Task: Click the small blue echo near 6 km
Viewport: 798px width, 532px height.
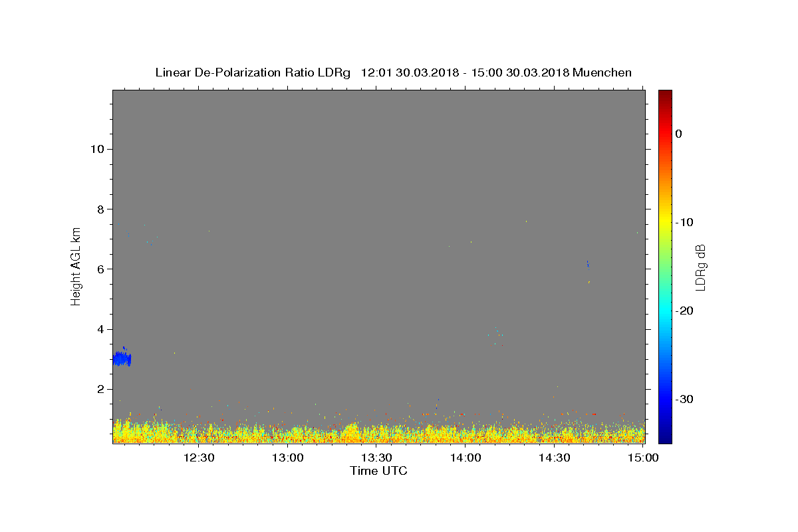Action: tap(588, 264)
